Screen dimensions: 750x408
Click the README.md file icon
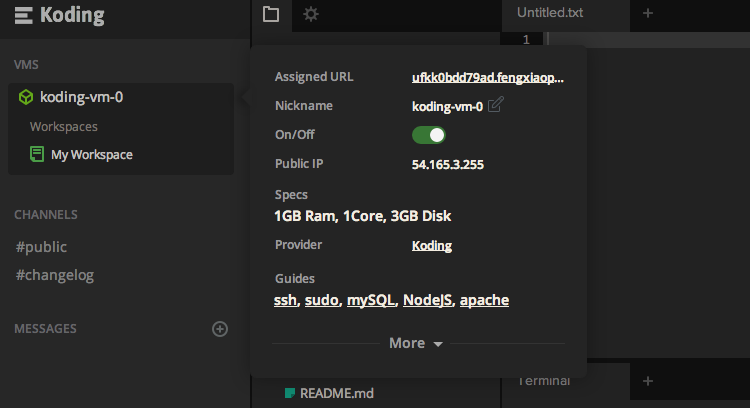pyautogui.click(x=289, y=393)
